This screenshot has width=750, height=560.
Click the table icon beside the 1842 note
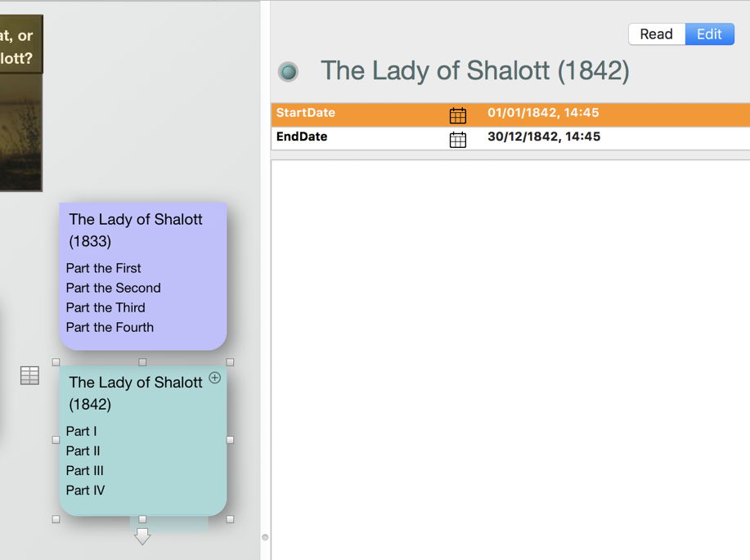[29, 375]
